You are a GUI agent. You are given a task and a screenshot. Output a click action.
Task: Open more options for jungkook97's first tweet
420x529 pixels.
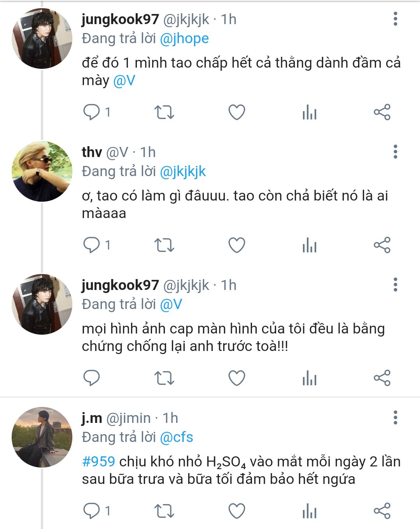pyautogui.click(x=395, y=19)
